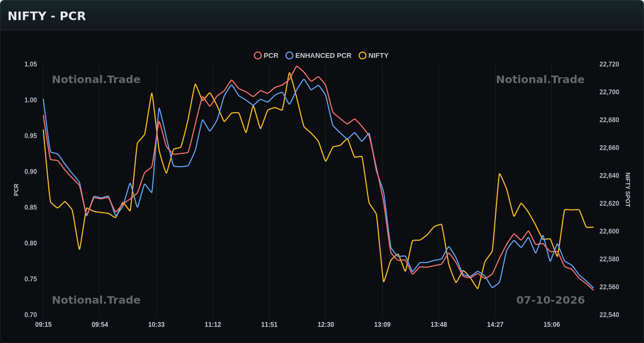Click the 0.75 value on PCR axis

coord(31,279)
